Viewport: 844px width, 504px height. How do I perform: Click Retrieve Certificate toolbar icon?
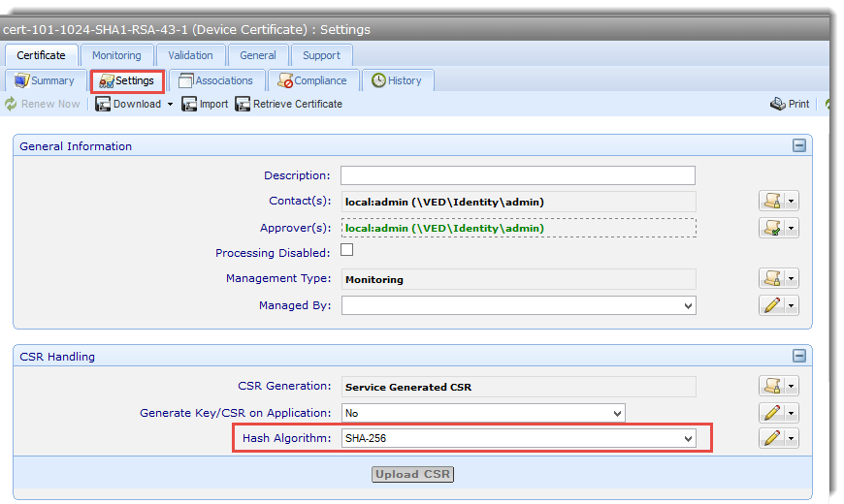[243, 104]
